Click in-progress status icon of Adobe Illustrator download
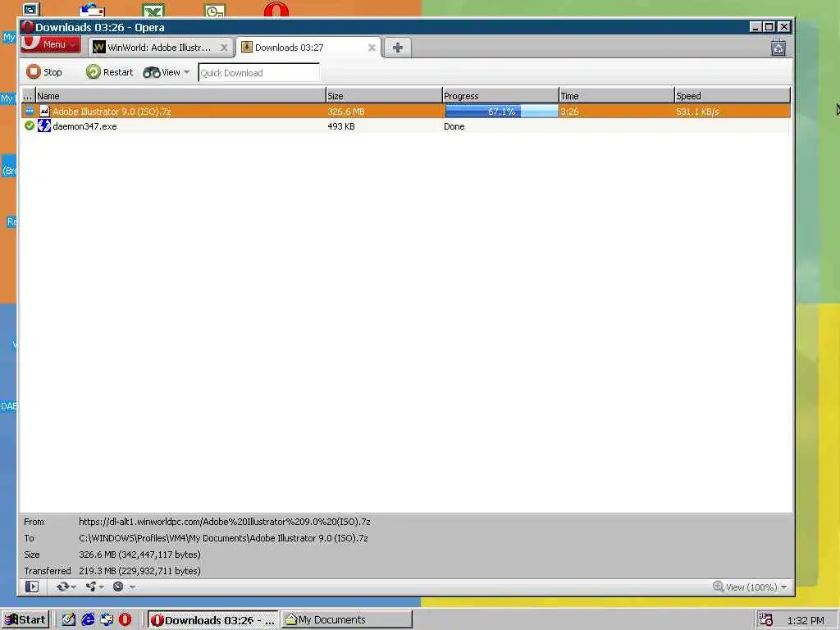 30,111
